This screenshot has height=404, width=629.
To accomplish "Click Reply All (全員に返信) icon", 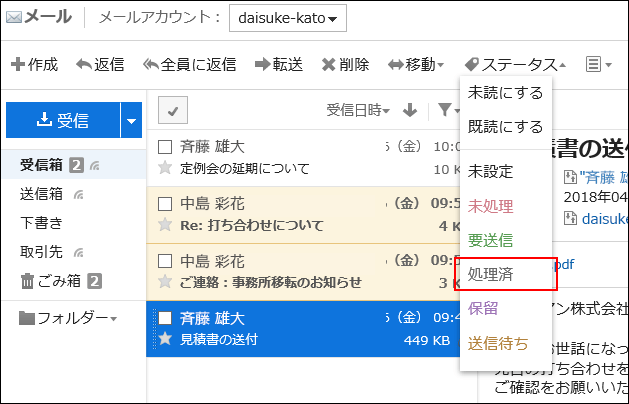I will [x=151, y=65].
